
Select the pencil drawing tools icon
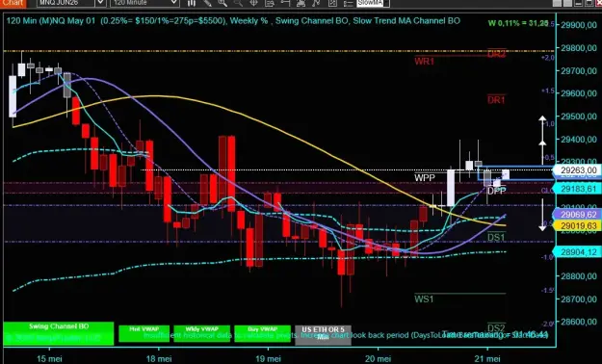coord(207,4)
